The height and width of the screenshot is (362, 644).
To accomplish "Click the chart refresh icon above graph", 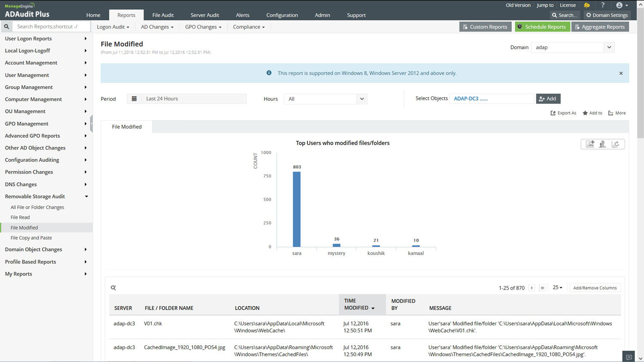I will [x=615, y=144].
